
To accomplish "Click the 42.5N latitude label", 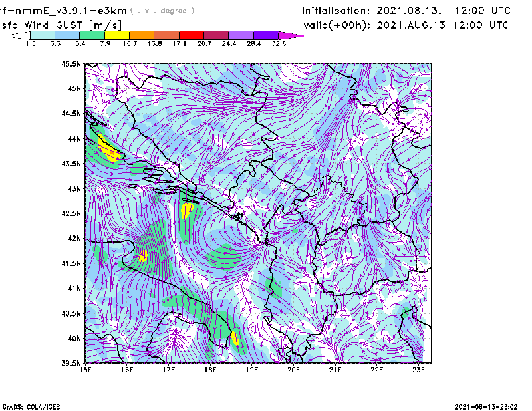I will 71,213.
